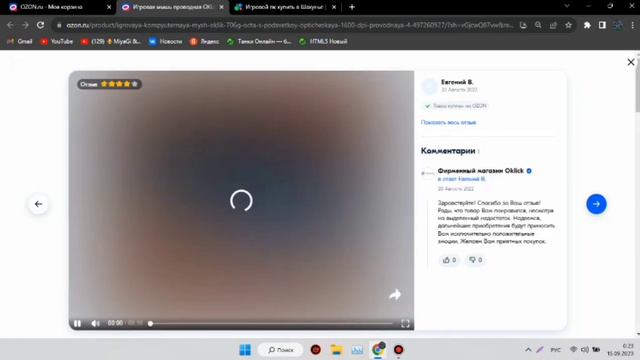Go to the previous review arrow

(38, 204)
